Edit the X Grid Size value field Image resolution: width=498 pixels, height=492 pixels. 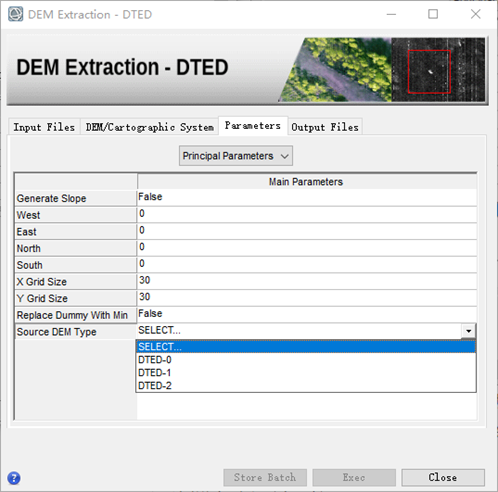307,281
